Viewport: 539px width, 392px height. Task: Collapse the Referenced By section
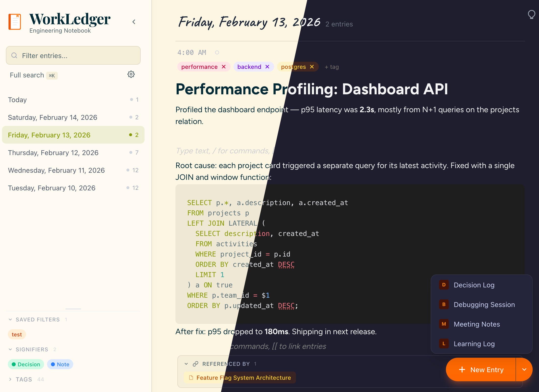(186, 364)
